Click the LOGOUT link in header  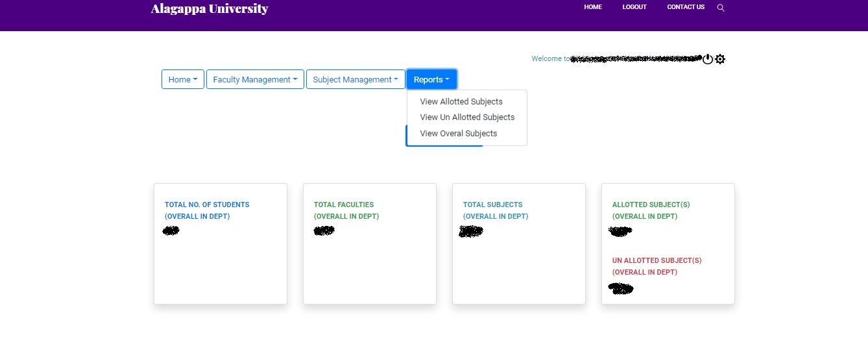[x=634, y=7]
